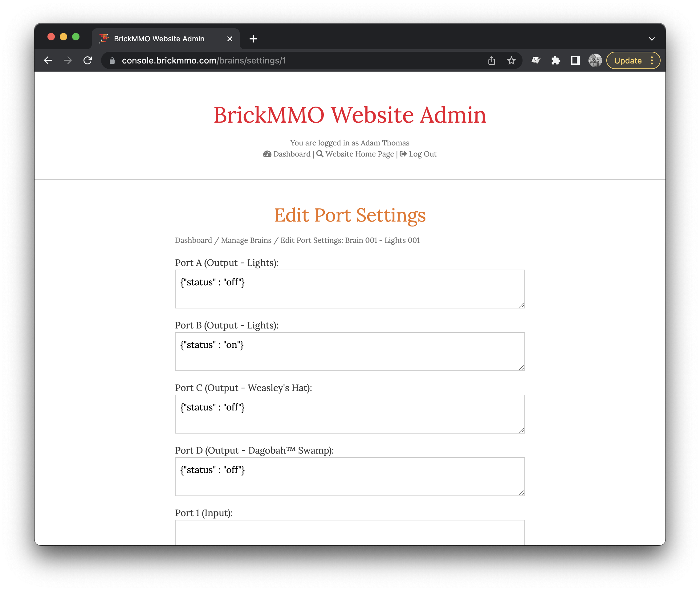Open a new browser tab
Image resolution: width=700 pixels, height=591 pixels.
(x=253, y=39)
